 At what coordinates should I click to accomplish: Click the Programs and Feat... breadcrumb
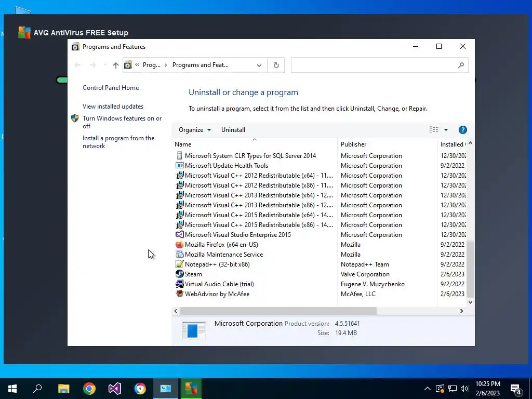pos(200,65)
